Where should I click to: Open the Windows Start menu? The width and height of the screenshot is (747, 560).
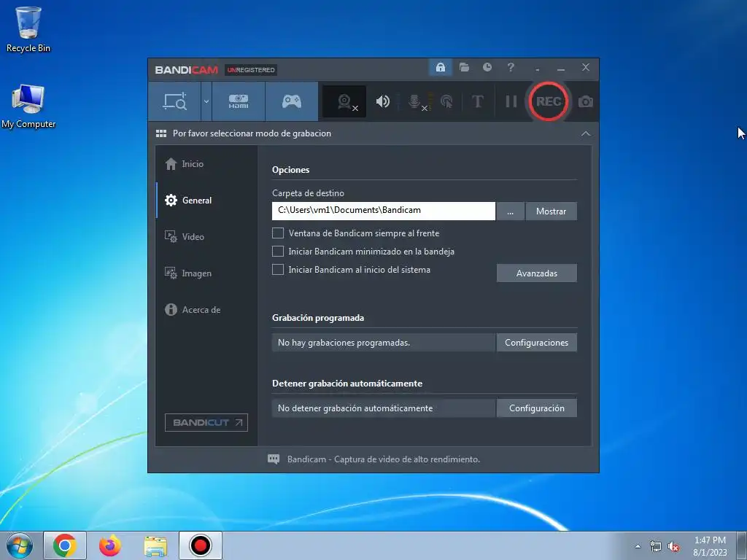pyautogui.click(x=20, y=545)
